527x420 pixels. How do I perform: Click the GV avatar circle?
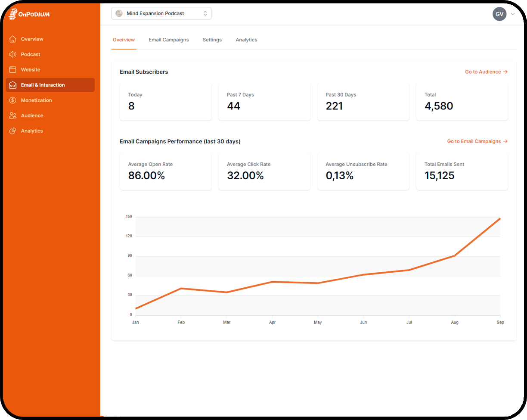pyautogui.click(x=499, y=14)
